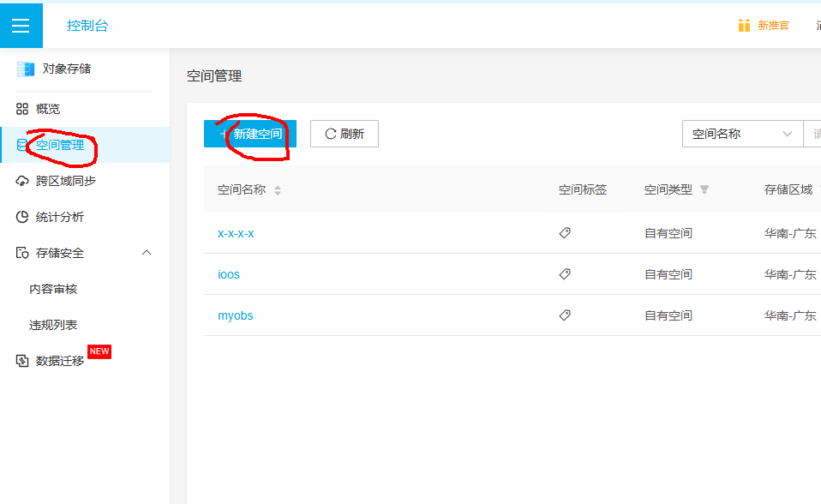Click the hamburger menu icon
Image resolution: width=821 pixels, height=504 pixels.
click(x=21, y=26)
